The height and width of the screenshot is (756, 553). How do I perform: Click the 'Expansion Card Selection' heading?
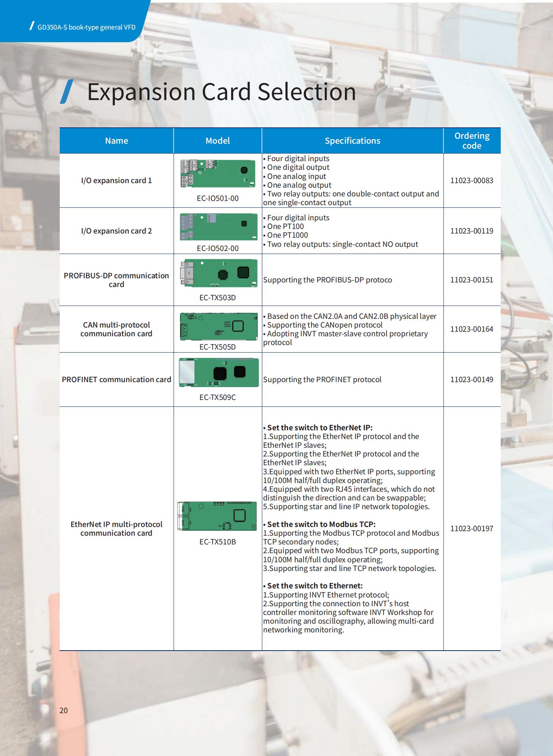click(x=221, y=92)
